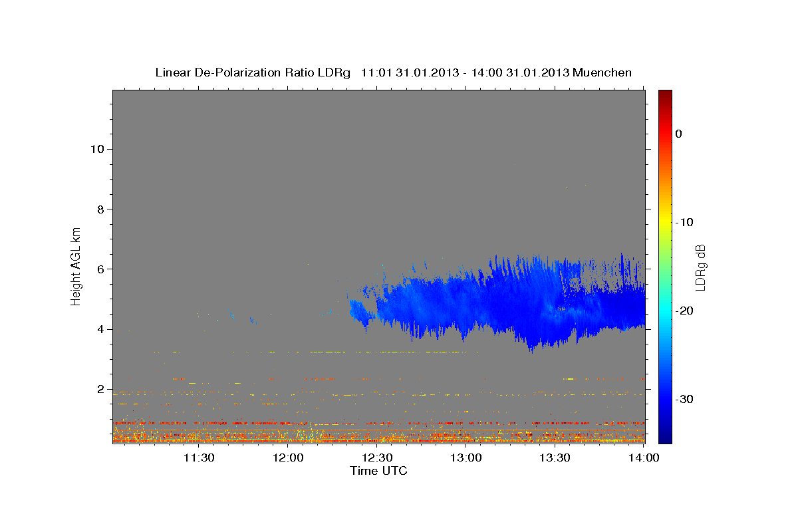Click the height tick label 6
The height and width of the screenshot is (532, 798).
[x=100, y=269]
